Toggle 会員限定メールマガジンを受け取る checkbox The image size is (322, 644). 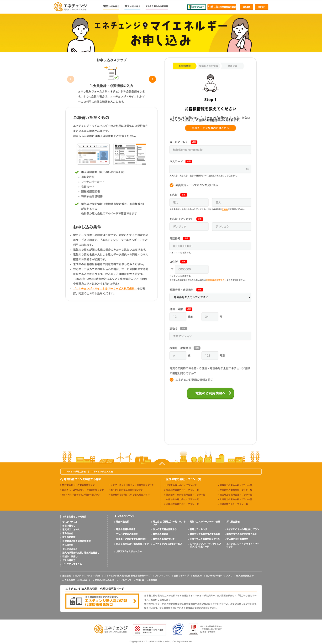click(171, 185)
